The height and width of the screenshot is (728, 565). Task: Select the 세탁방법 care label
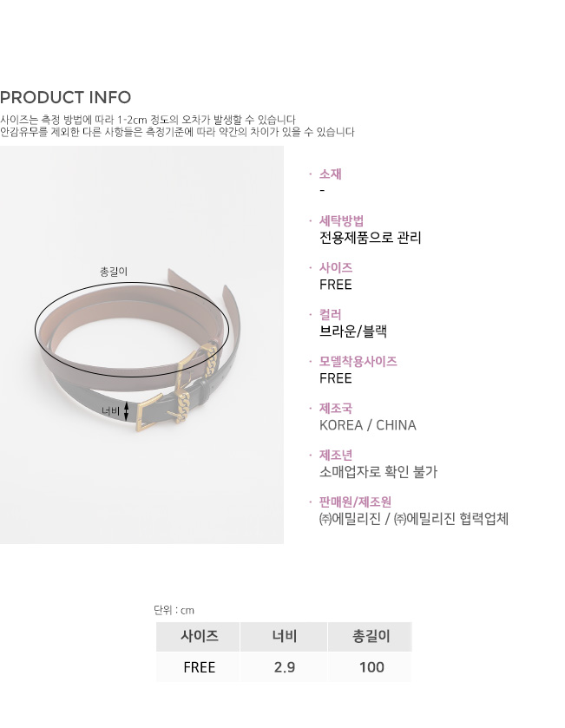point(342,221)
